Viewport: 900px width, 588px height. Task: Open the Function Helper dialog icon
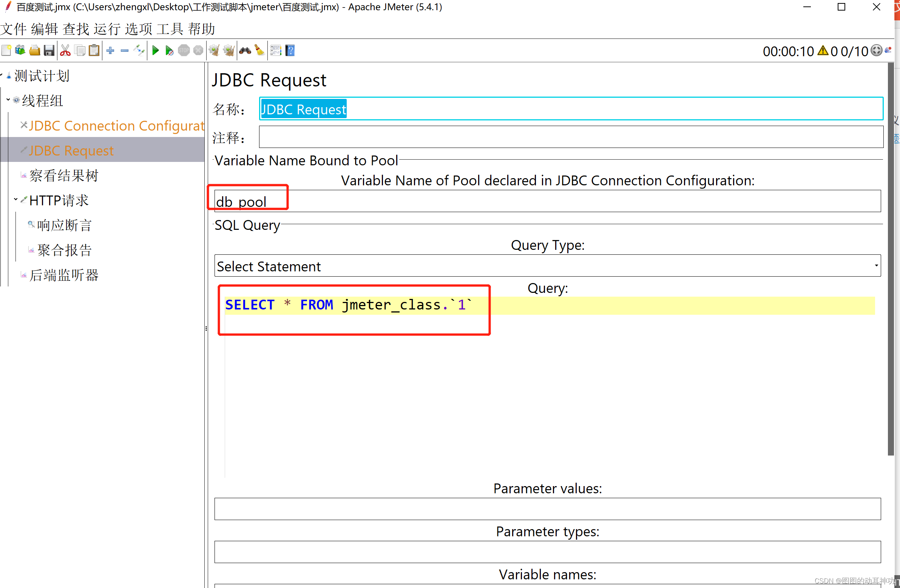point(276,50)
